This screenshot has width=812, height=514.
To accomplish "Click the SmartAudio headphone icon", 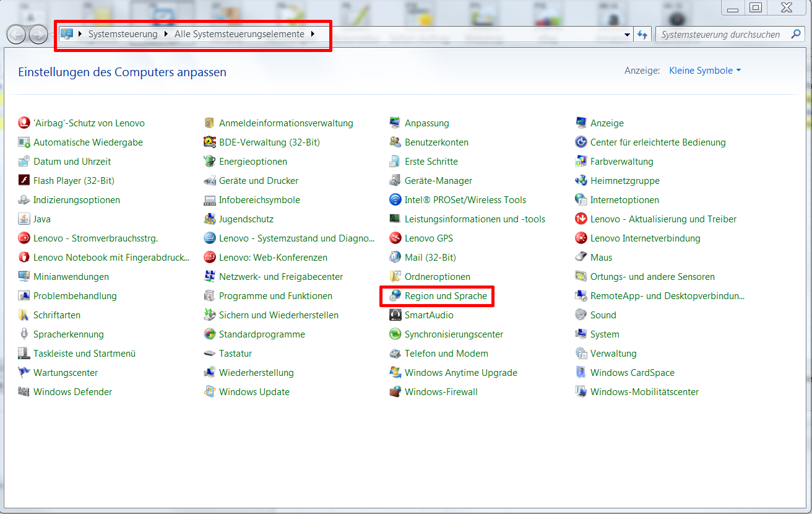I will click(x=395, y=315).
